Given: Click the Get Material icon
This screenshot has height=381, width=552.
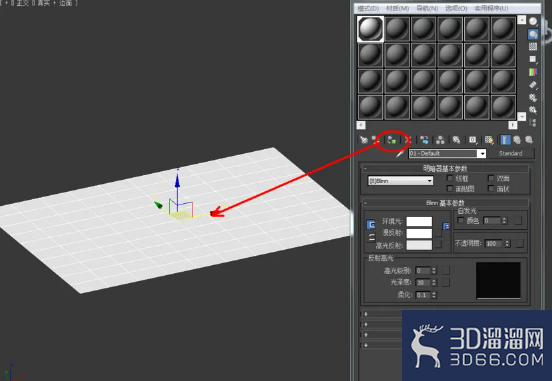Looking at the screenshot, I should 364,140.
